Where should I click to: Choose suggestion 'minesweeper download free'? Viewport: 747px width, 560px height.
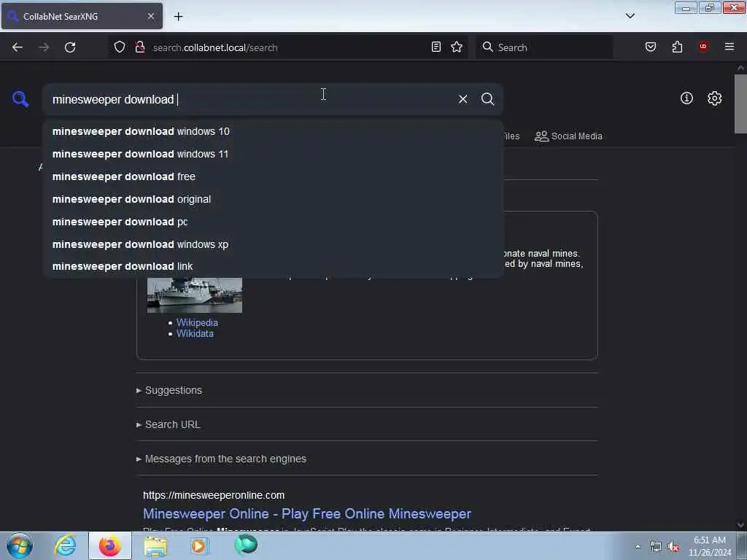click(273, 176)
